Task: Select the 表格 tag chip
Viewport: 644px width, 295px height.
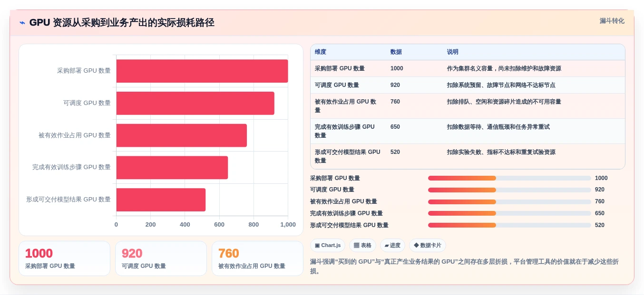Action: pyautogui.click(x=362, y=246)
